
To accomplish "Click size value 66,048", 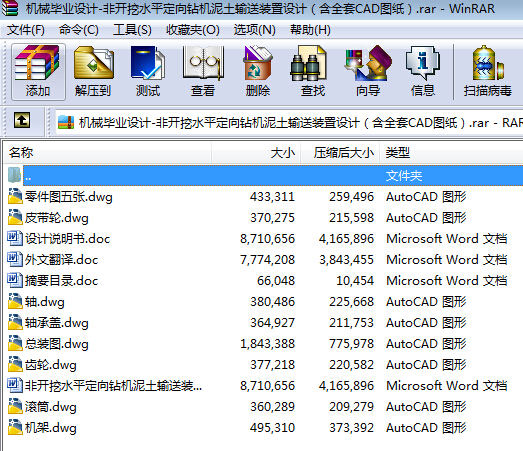I will [x=276, y=281].
